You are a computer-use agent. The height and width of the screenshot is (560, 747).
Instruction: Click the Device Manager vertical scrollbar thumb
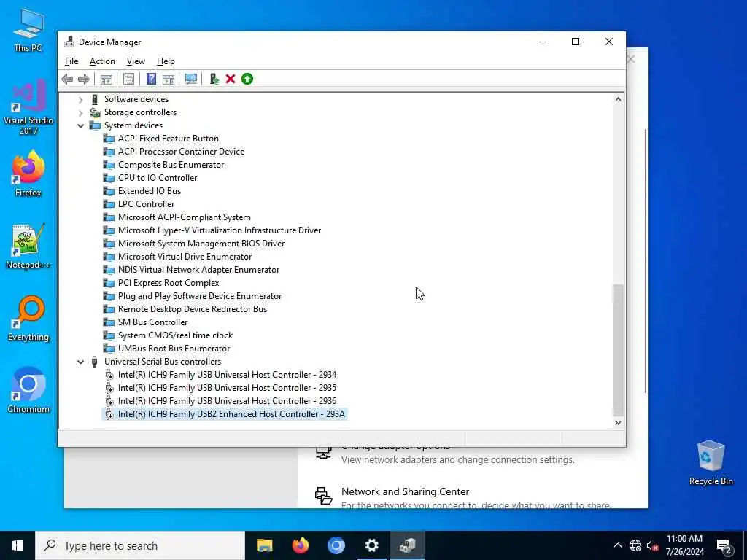[x=618, y=350]
